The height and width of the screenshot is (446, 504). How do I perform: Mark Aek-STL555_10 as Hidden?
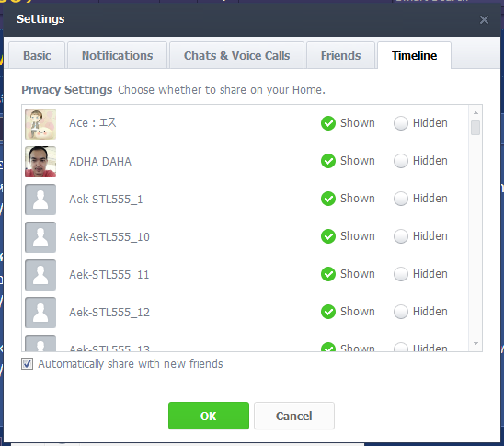401,236
